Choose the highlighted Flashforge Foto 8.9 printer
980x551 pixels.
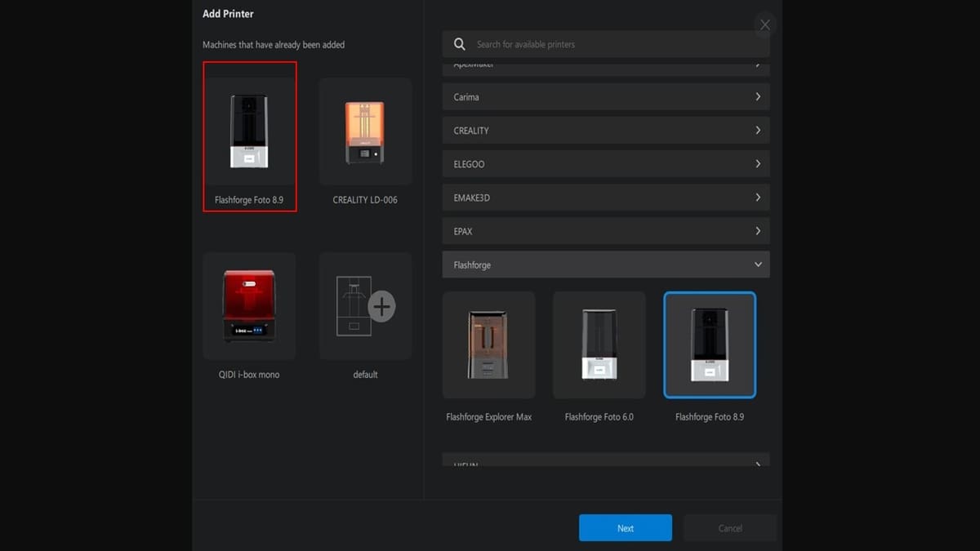click(710, 344)
